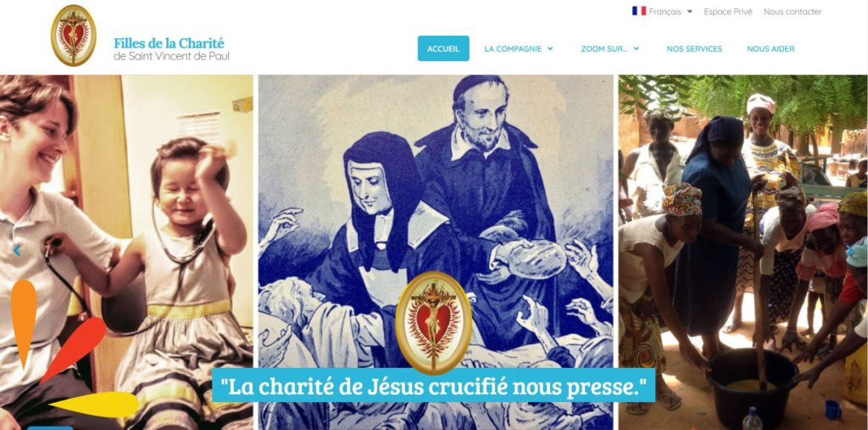The image size is (868, 430).
Task: Expand Zoom Sur... menu chevron
Action: point(637,48)
